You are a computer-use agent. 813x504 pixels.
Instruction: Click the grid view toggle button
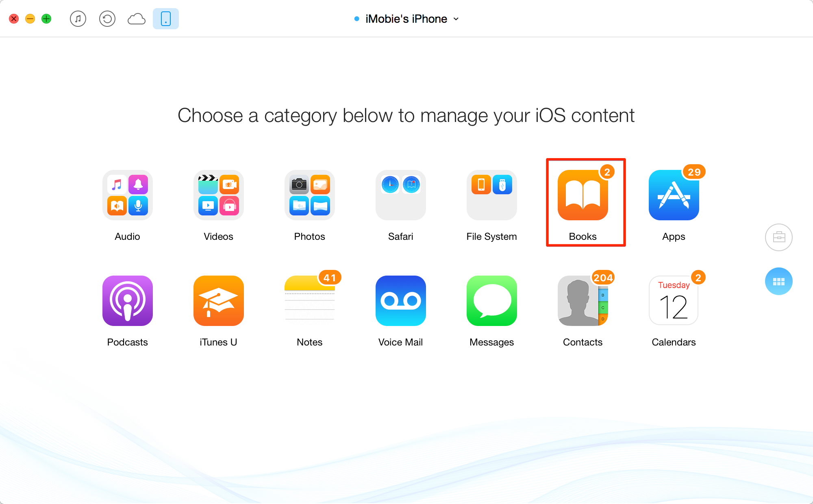779,280
